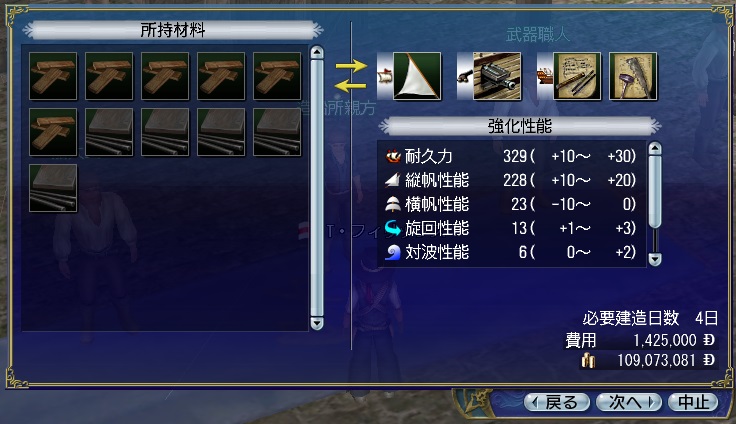Click up arrow of materials scrollbar
Image resolution: width=736 pixels, height=424 pixels.
(x=317, y=52)
